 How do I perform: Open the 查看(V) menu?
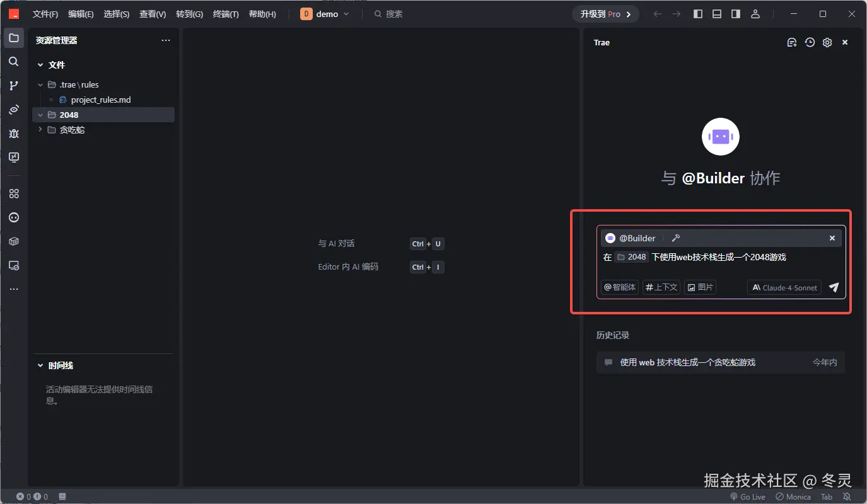click(x=153, y=14)
